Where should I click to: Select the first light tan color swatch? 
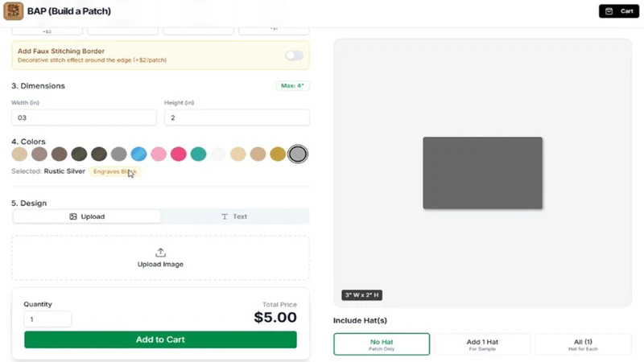tap(19, 154)
